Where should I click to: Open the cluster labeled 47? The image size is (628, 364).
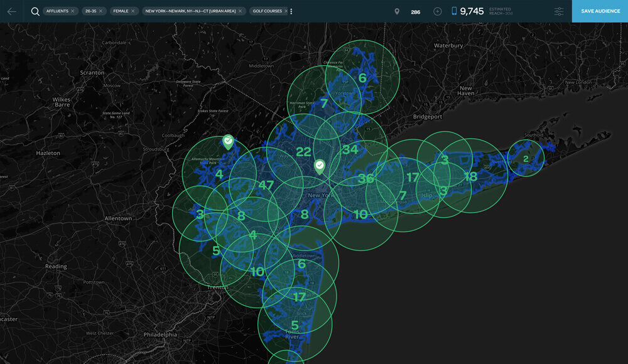(x=266, y=185)
